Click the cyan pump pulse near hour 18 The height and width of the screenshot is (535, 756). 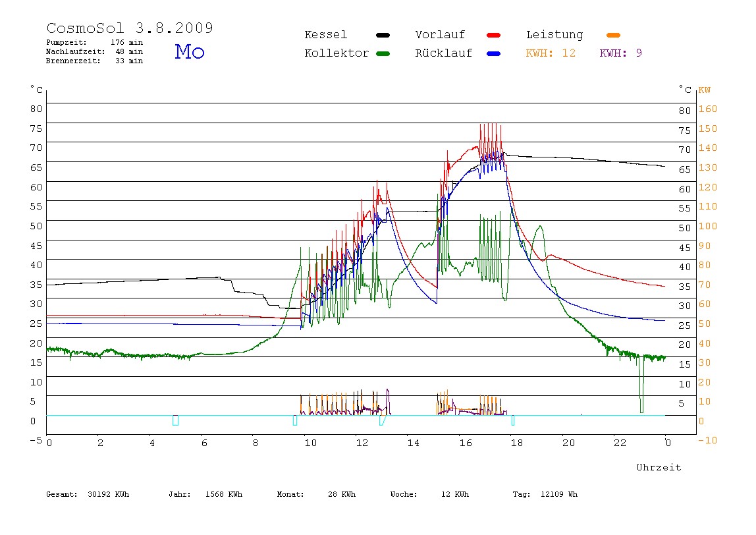(512, 420)
